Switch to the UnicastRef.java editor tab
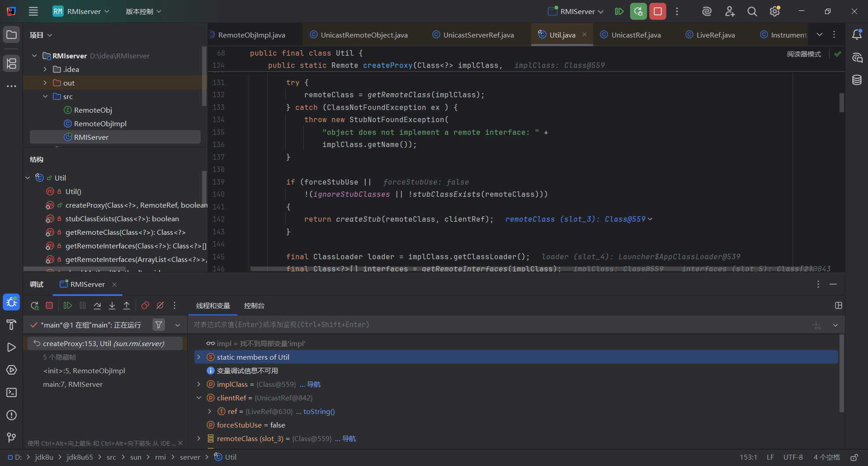This screenshot has height=466, width=868. [x=636, y=35]
